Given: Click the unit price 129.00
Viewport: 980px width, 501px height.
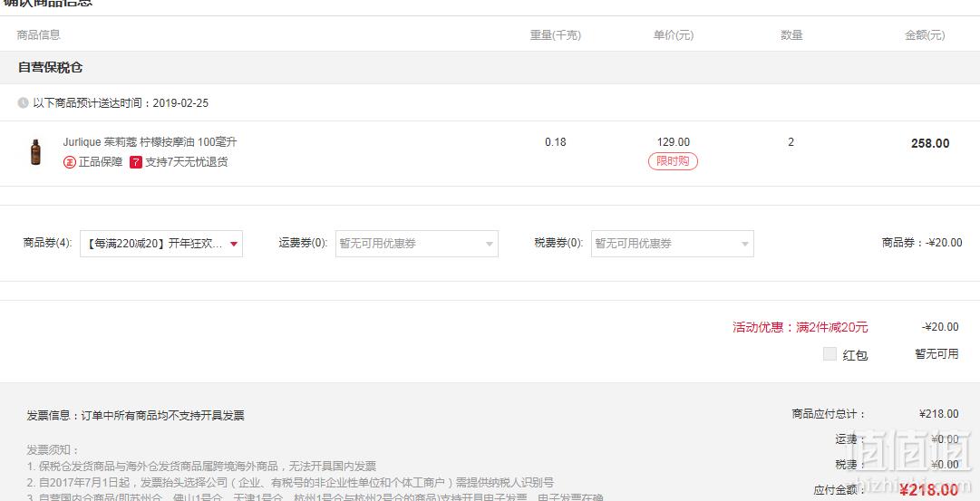Looking at the screenshot, I should point(674,142).
